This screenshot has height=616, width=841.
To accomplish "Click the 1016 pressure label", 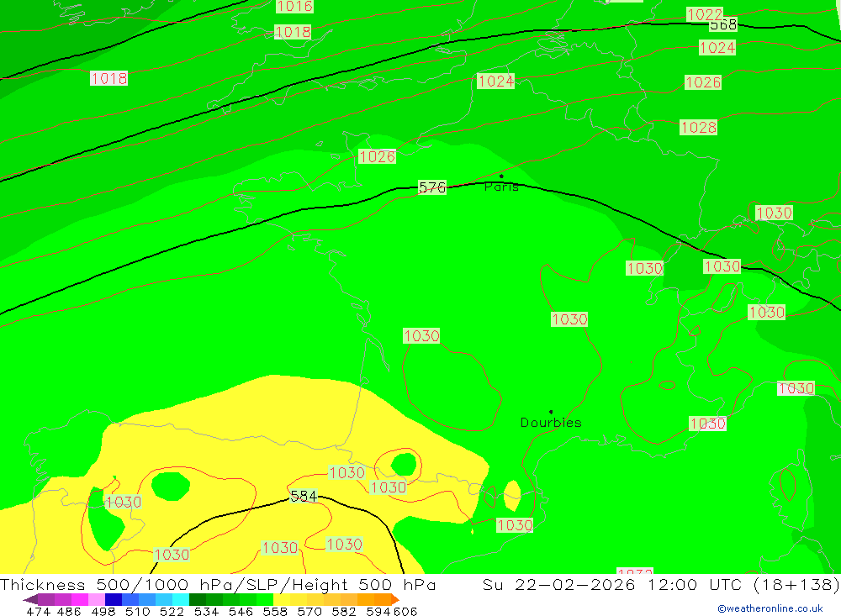I will (294, 6).
